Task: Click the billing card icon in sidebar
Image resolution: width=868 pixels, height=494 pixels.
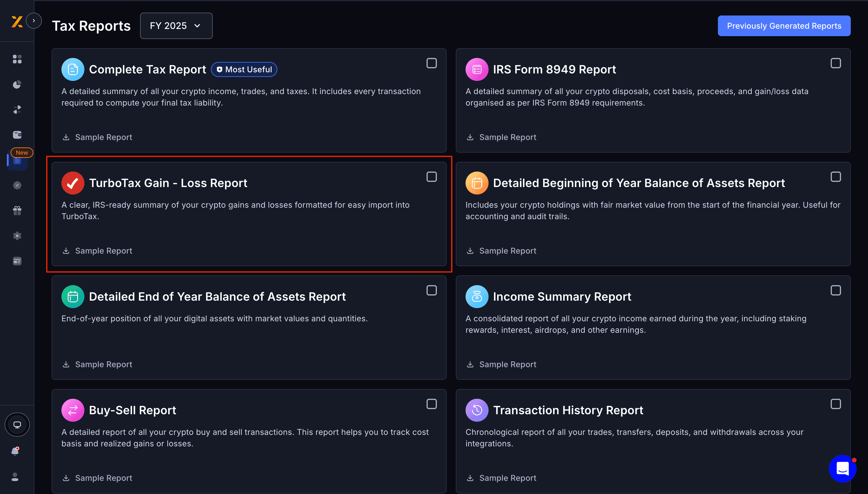Action: pyautogui.click(x=17, y=261)
